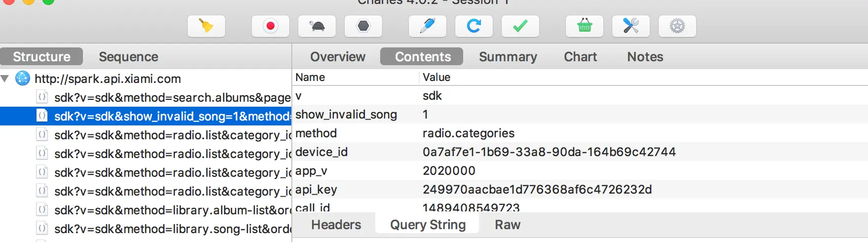868x242 pixels.
Task: Click the http://spark.api.xiami.com host label
Action: [108, 79]
